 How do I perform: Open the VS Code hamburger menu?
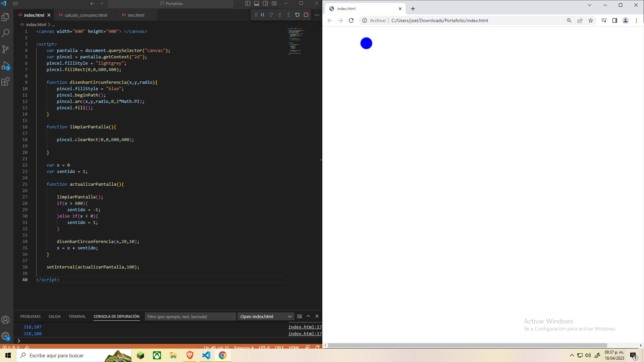point(15,3)
